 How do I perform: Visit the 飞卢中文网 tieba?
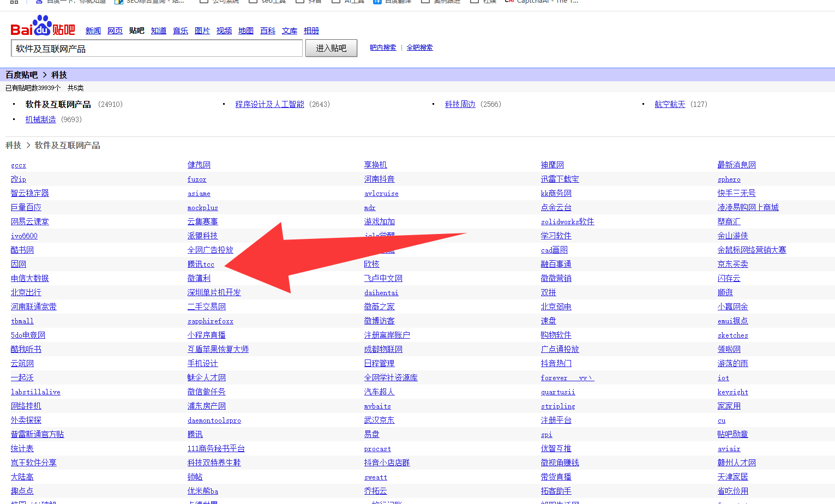click(x=383, y=278)
